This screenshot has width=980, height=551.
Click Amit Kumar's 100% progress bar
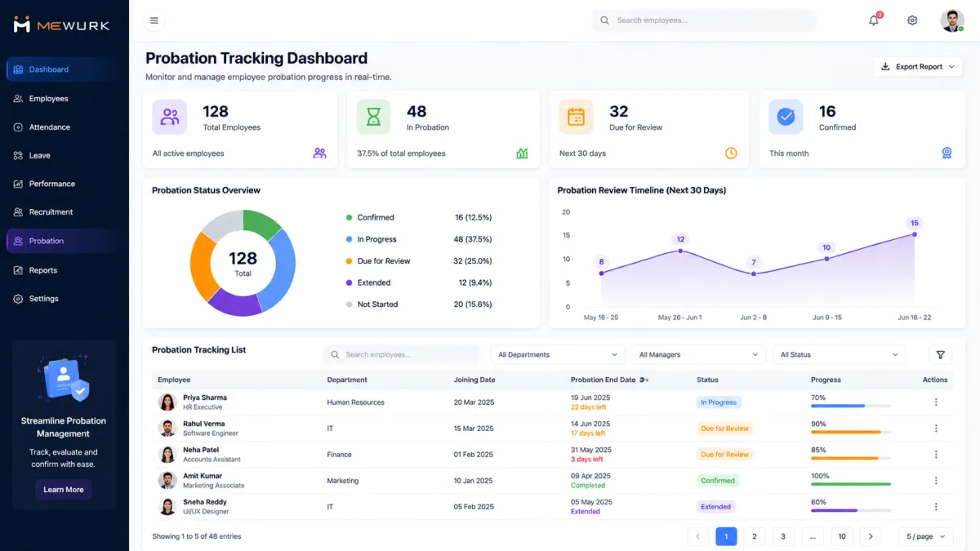coord(851,484)
